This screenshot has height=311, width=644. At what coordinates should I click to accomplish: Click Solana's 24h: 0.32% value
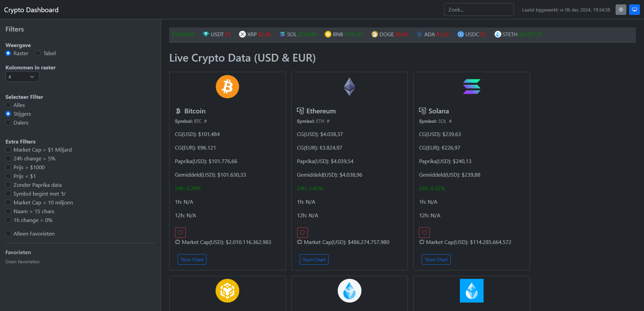(x=432, y=188)
